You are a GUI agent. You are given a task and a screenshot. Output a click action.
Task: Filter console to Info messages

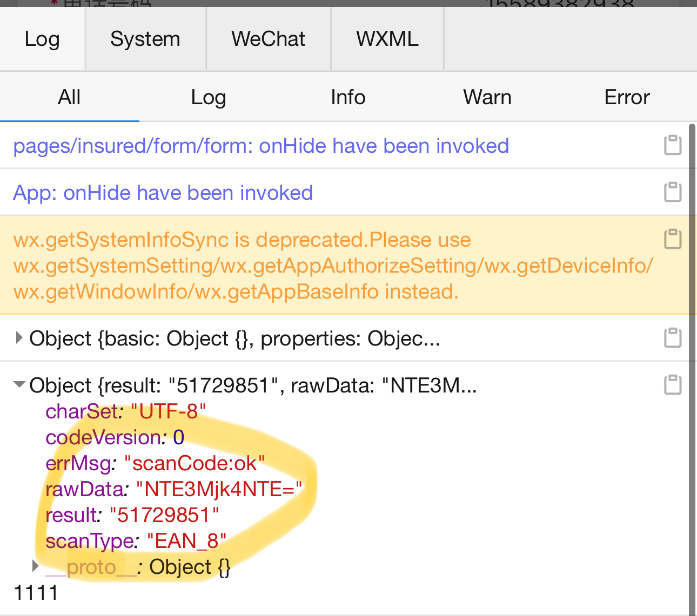click(348, 97)
